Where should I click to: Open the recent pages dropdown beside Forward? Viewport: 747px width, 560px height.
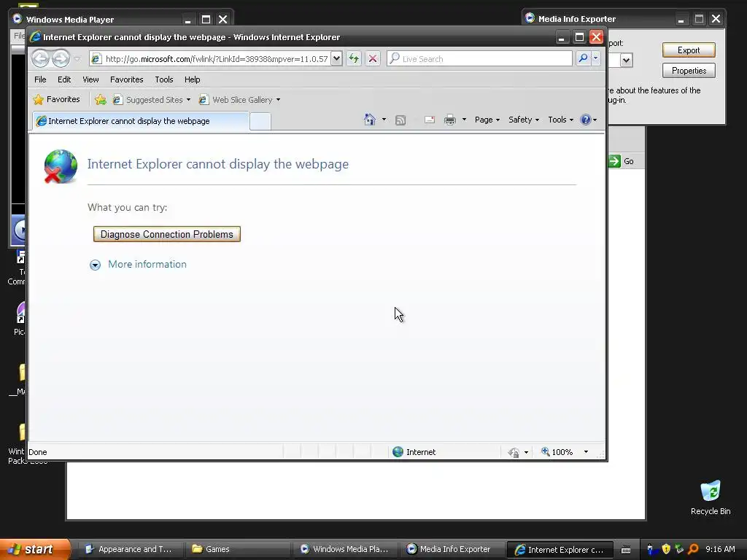point(77,59)
